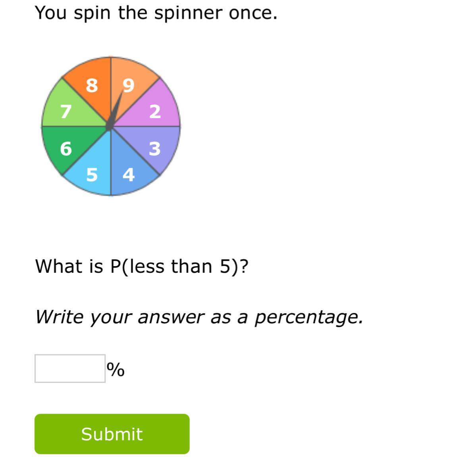This screenshot has height=476, width=476.
Task: Click the center hub of the spinner
Action: coord(110,126)
